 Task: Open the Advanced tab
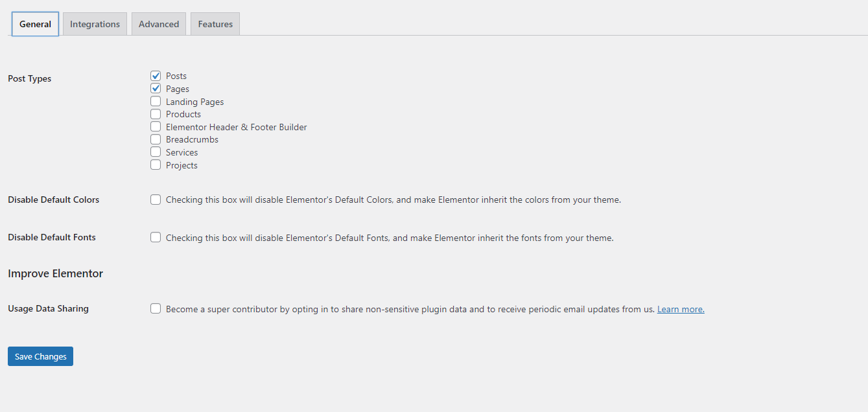point(159,24)
